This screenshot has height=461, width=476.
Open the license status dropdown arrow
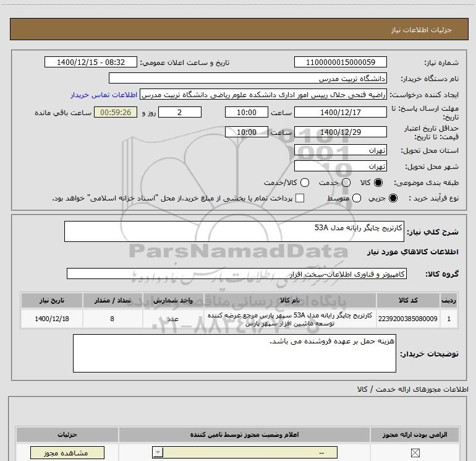click(158, 452)
